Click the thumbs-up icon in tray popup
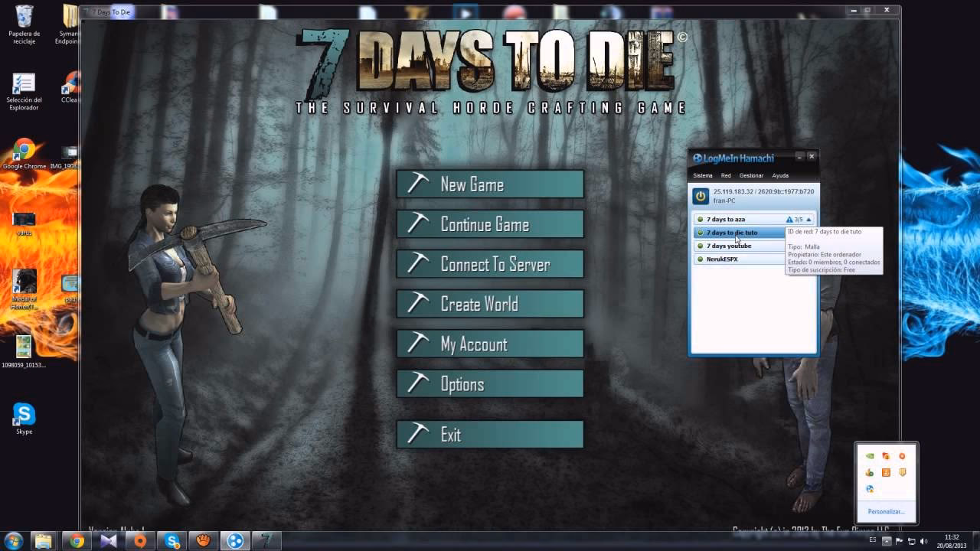 point(870,472)
